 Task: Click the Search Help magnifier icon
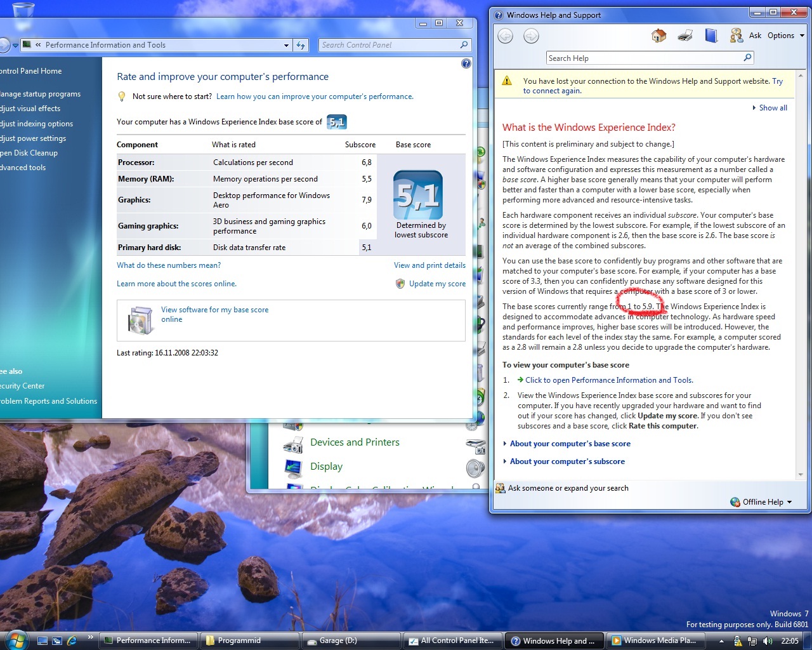pos(747,58)
